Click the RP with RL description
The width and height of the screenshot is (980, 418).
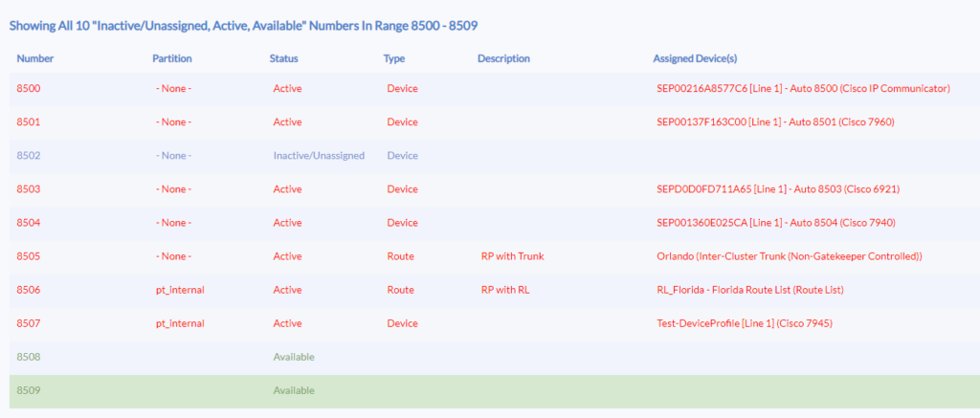(505, 290)
